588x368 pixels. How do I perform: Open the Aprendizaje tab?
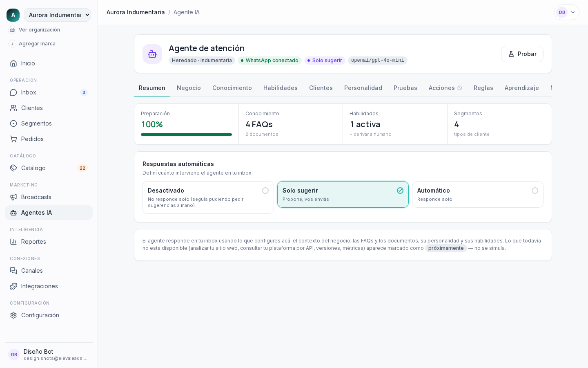522,88
